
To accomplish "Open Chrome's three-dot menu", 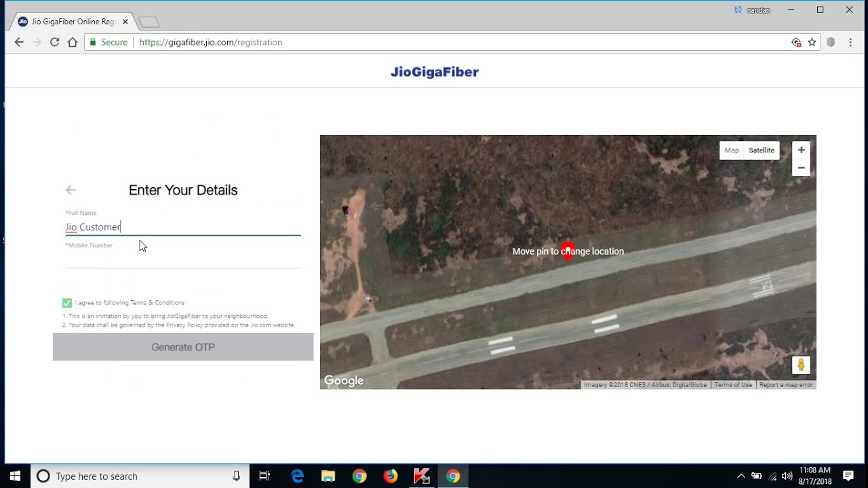I will click(850, 42).
